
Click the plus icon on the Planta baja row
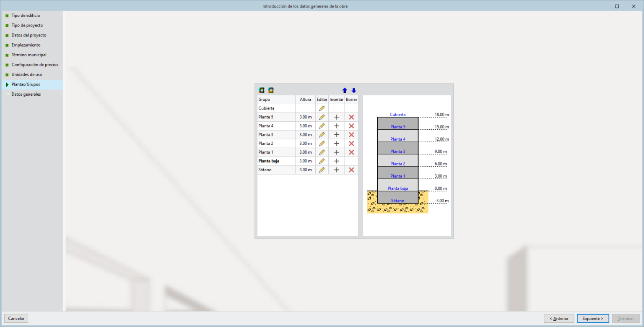[x=336, y=161]
